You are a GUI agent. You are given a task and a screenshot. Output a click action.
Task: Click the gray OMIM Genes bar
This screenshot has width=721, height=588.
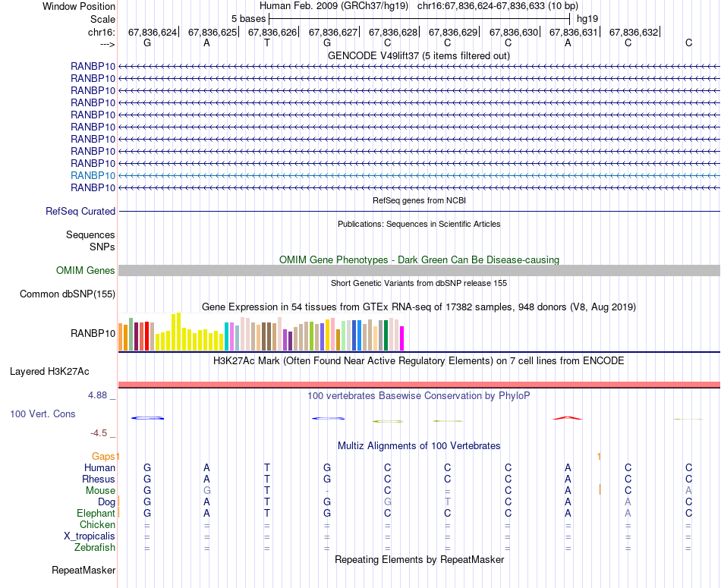(x=419, y=270)
